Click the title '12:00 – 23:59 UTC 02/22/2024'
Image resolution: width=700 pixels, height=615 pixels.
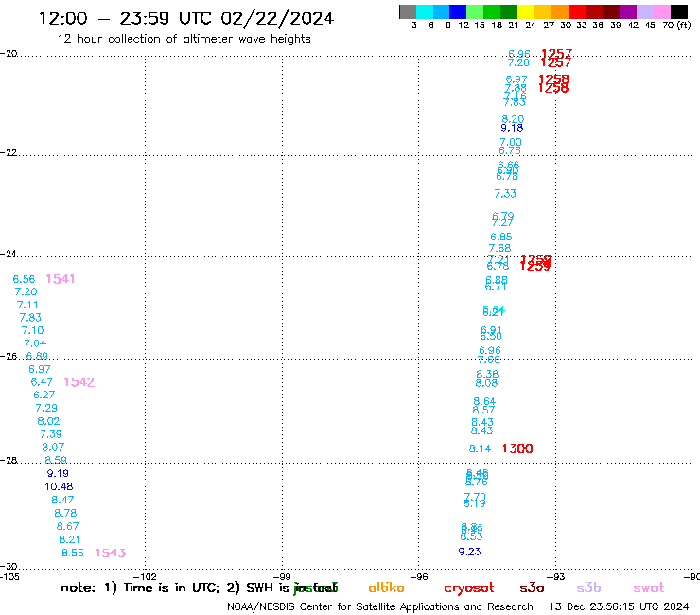tap(186, 18)
